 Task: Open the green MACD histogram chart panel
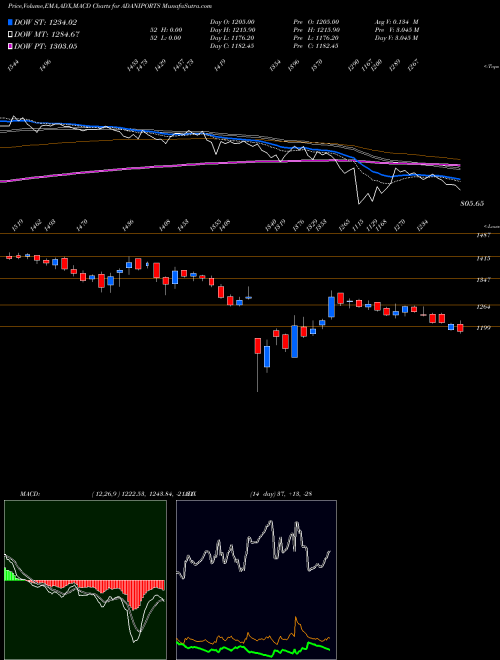click(x=85, y=580)
